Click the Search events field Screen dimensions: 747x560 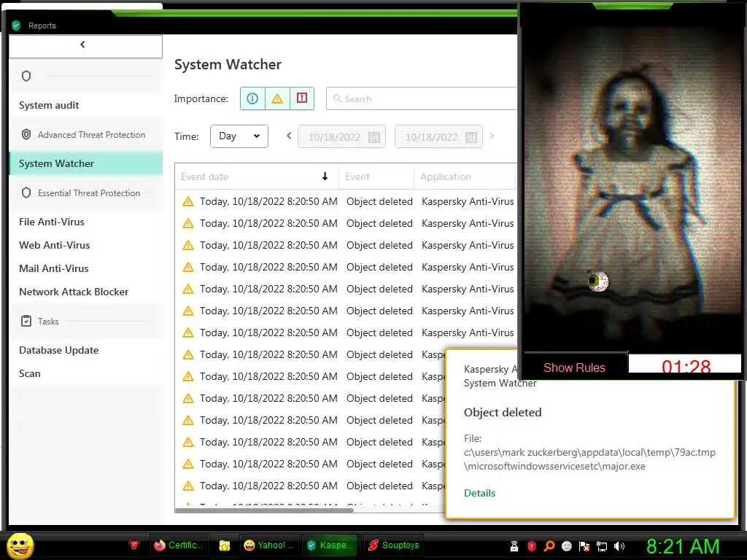coord(422,98)
